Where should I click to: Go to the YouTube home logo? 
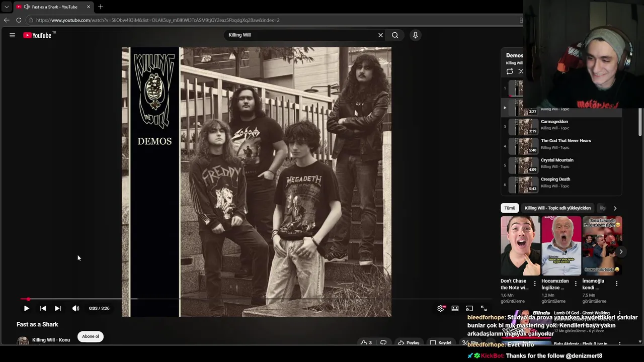tap(37, 35)
